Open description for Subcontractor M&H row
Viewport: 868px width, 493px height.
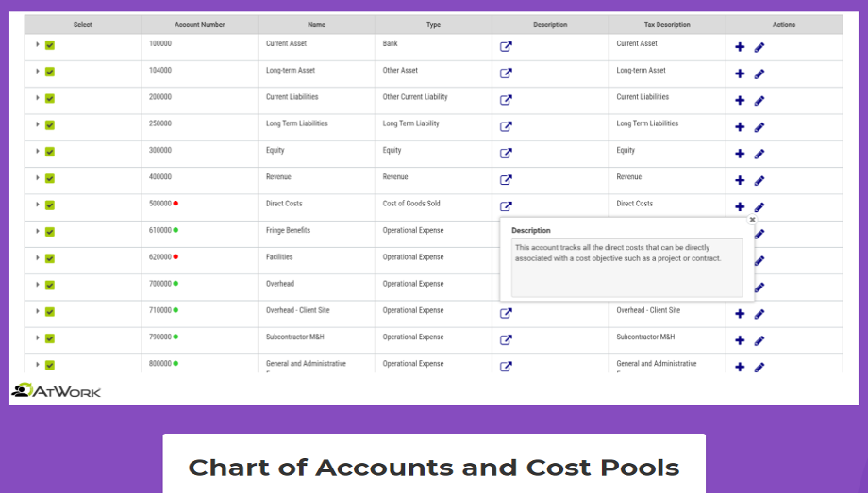[x=506, y=340]
